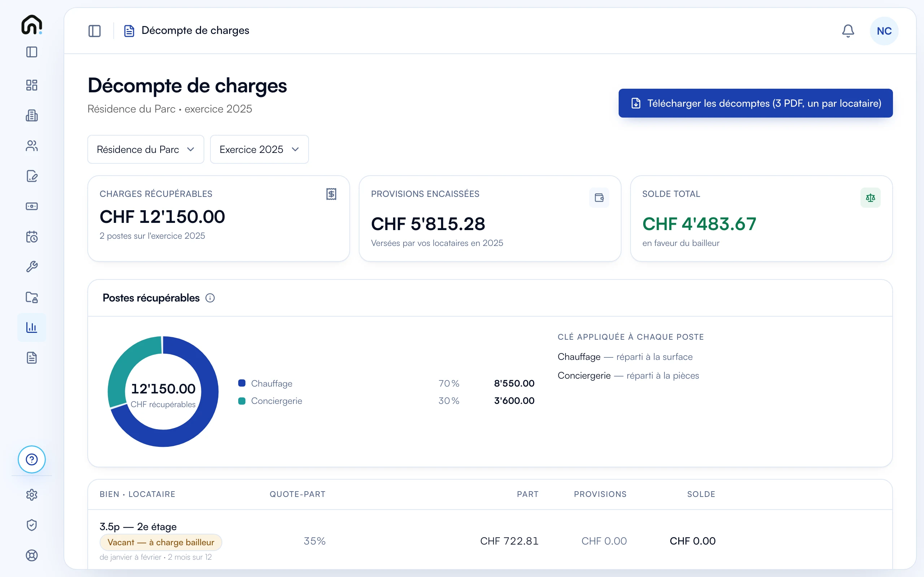Open the payments banknote icon
This screenshot has width=924, height=577.
pos(32,206)
